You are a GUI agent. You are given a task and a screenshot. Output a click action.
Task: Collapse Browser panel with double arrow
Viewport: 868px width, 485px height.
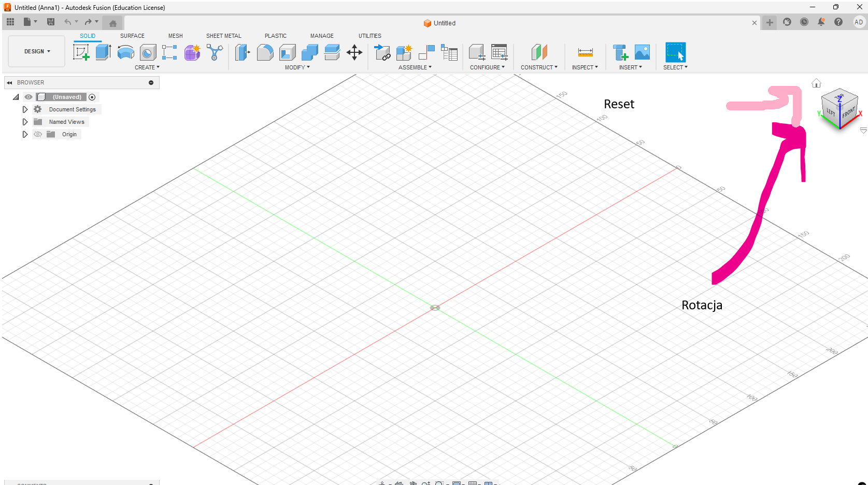click(9, 82)
